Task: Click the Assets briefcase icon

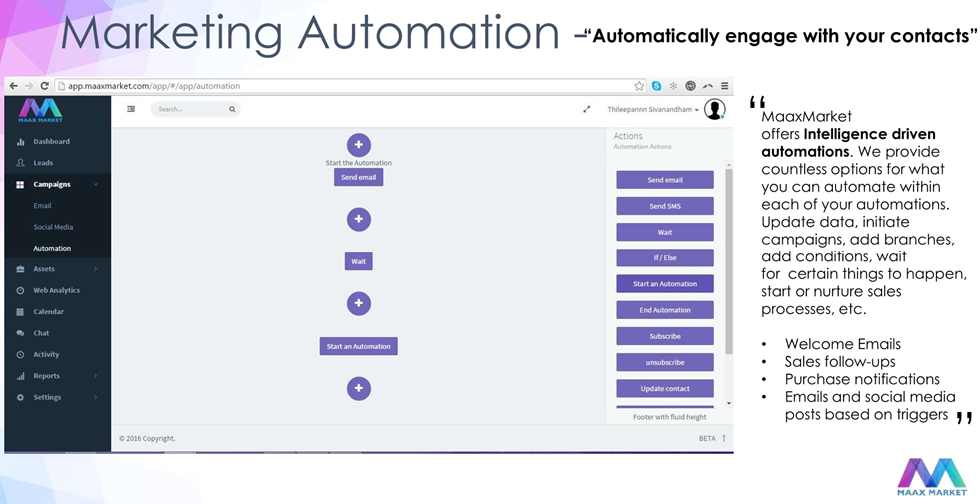Action: (x=20, y=269)
